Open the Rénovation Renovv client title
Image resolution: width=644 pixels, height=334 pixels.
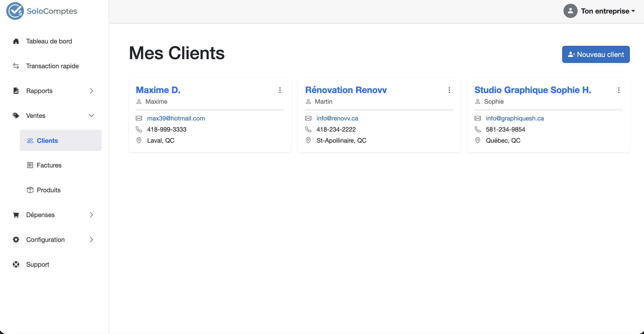tap(346, 90)
